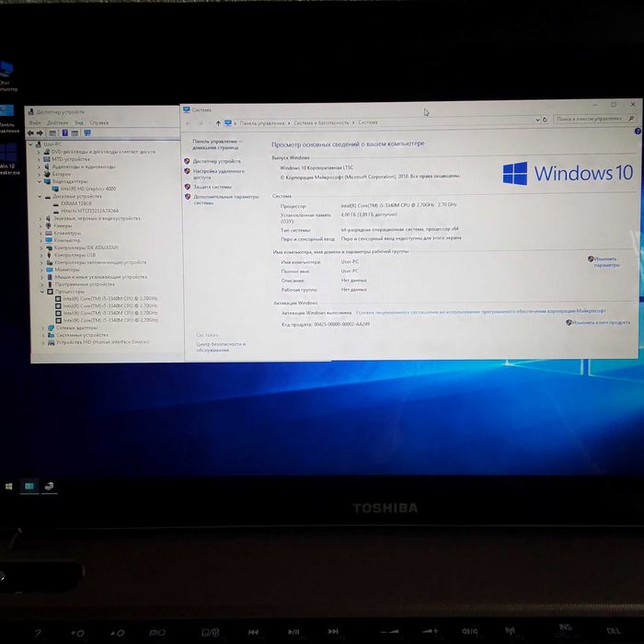Expand the Клавиатуры node arrow
Screen dimensions: 644x644
coord(41,234)
